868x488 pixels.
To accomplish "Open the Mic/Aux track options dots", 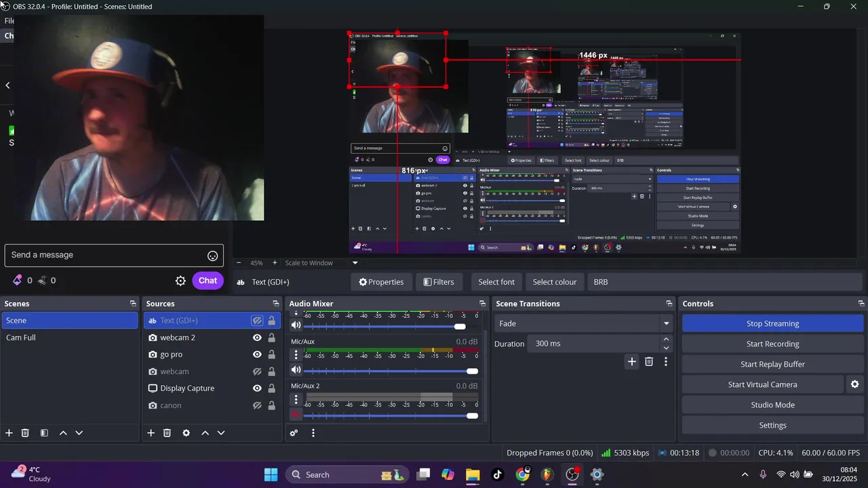I will (x=296, y=354).
